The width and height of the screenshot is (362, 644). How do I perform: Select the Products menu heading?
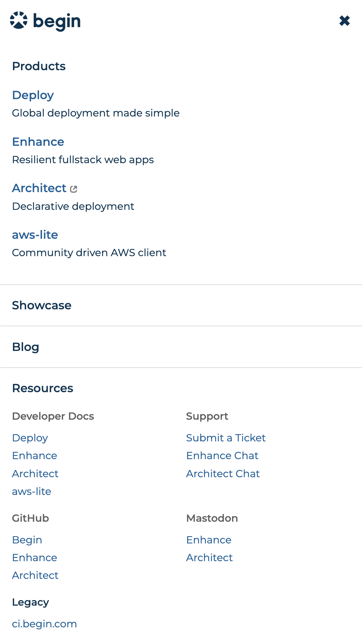point(39,66)
